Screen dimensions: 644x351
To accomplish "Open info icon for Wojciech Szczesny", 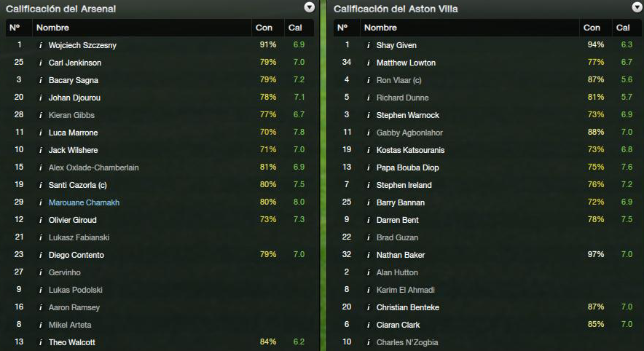I will [x=40, y=45].
